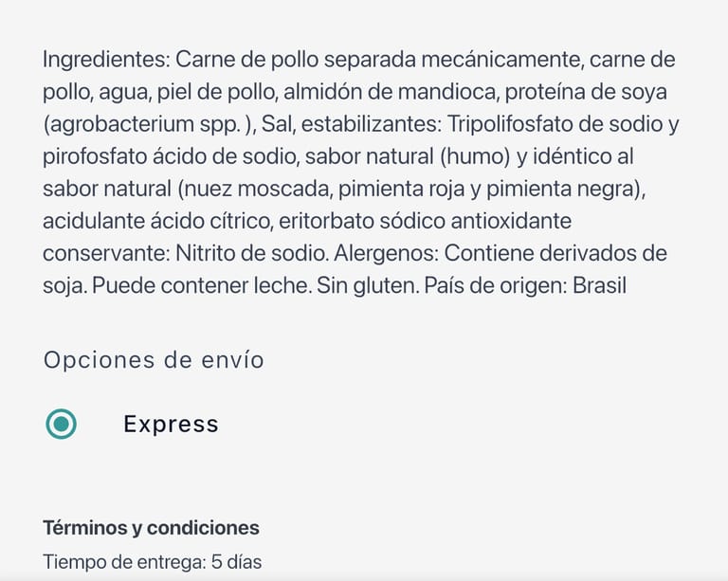Click the Opciones de envío heading
Image resolution: width=728 pixels, height=581 pixels.
pyautogui.click(x=154, y=360)
